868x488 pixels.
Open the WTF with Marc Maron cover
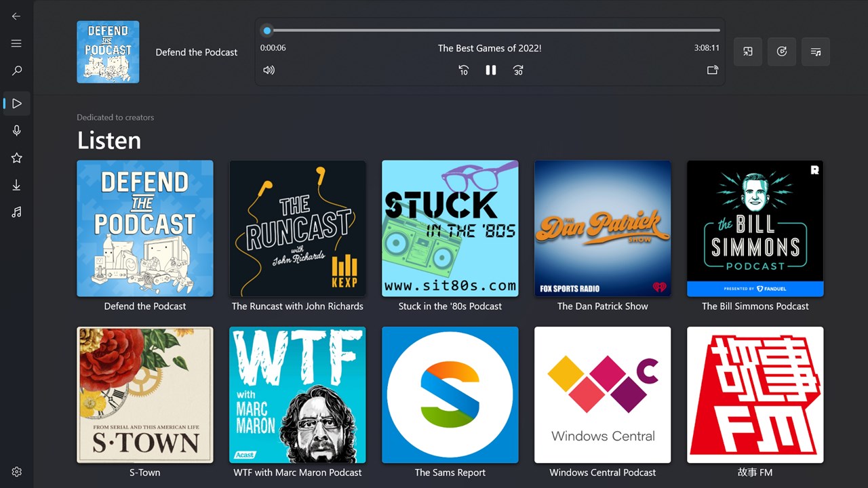298,395
